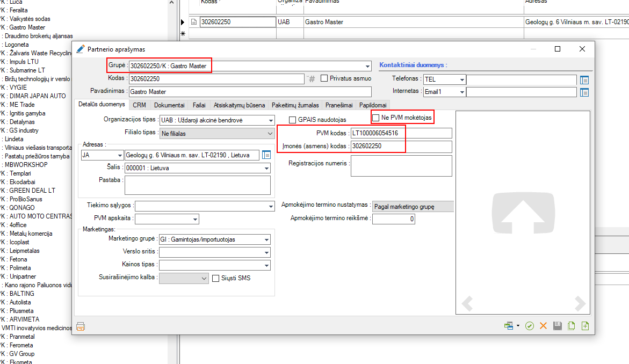Enable the Ne PVM mokėtojas checkbox
629x364 pixels.
(376, 117)
